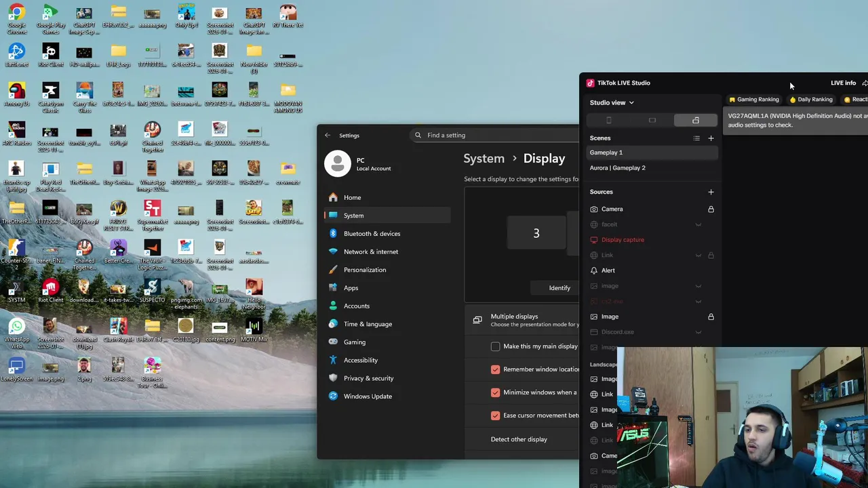Uncheck Minimize windows when a monitor disconnects
The width and height of the screenshot is (868, 488).
point(495,392)
